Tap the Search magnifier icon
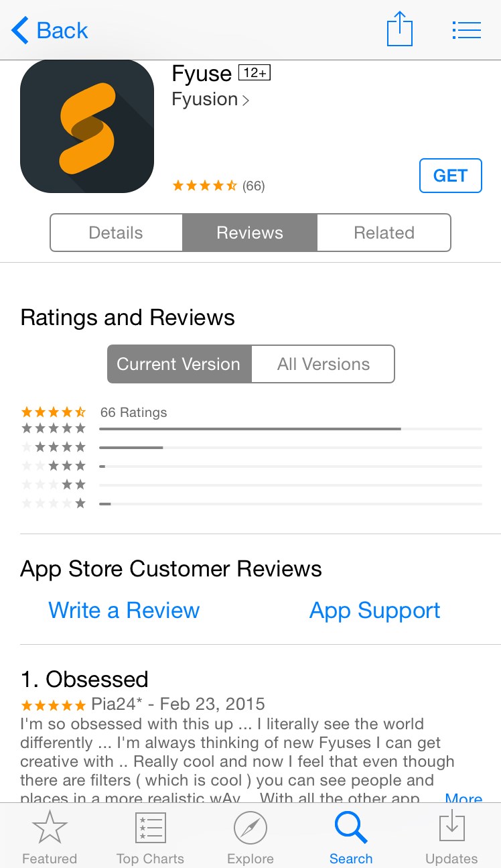This screenshot has height=868, width=501. (x=351, y=828)
